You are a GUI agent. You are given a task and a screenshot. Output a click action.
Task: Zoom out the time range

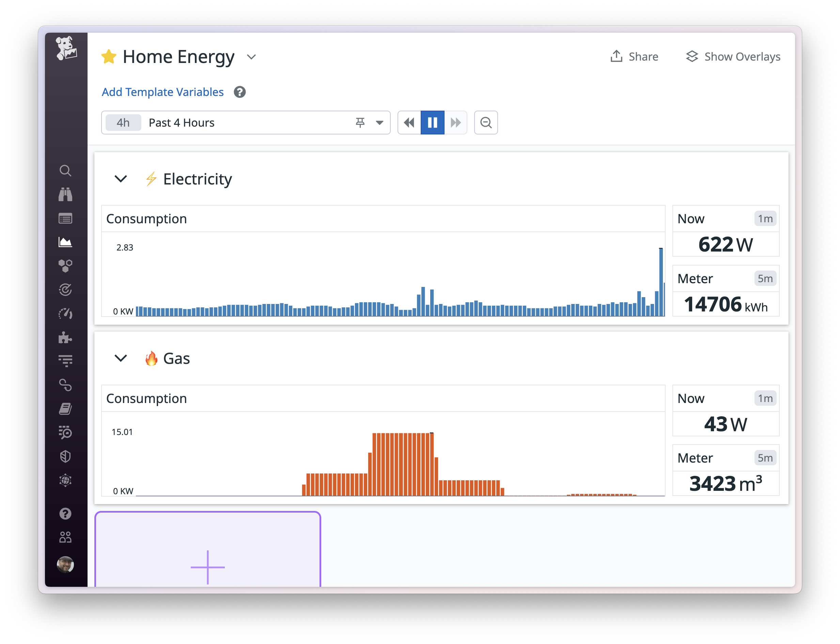coord(486,123)
